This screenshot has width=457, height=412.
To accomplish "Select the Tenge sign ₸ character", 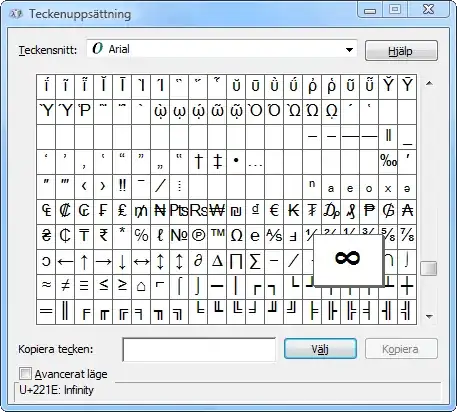I will point(84,237).
